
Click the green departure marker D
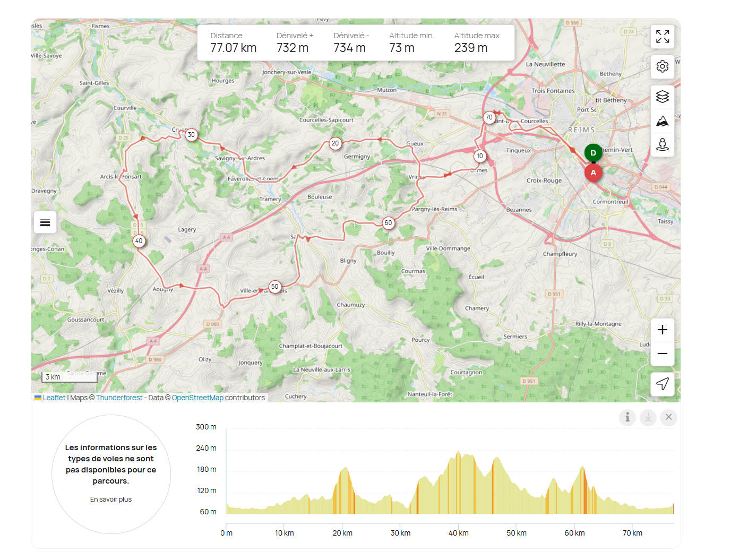[x=593, y=153]
